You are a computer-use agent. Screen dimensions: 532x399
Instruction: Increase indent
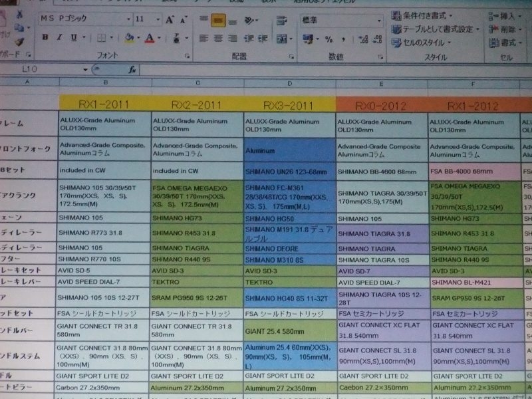click(263, 39)
